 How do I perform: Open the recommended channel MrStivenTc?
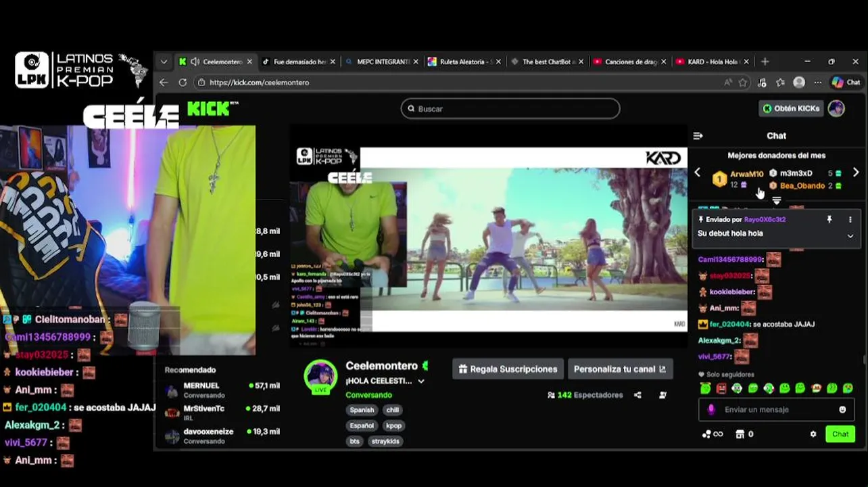pyautogui.click(x=222, y=413)
